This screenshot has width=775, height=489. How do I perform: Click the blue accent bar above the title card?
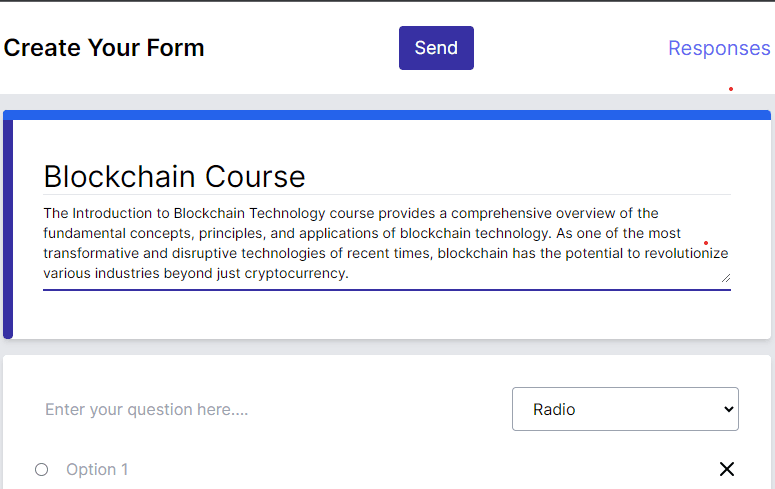point(387,115)
